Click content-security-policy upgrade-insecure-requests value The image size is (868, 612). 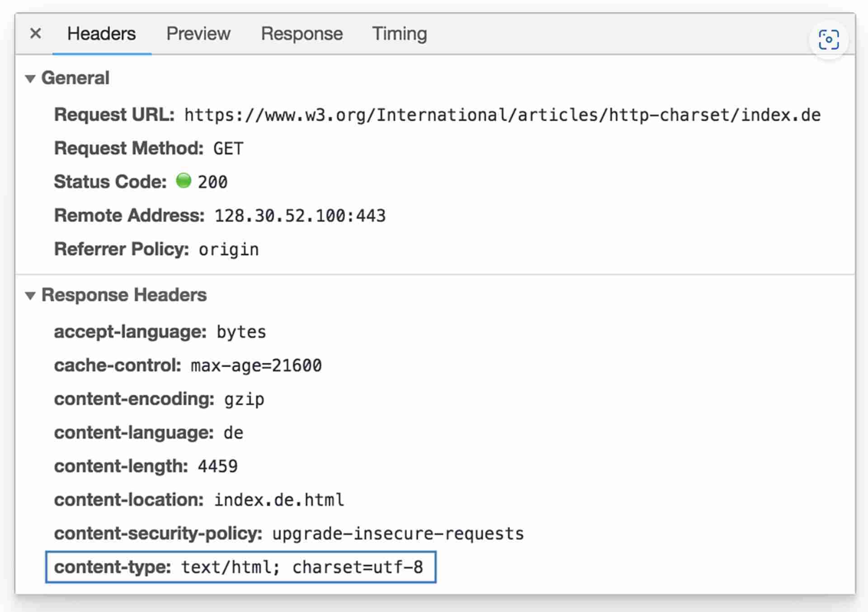(x=398, y=534)
